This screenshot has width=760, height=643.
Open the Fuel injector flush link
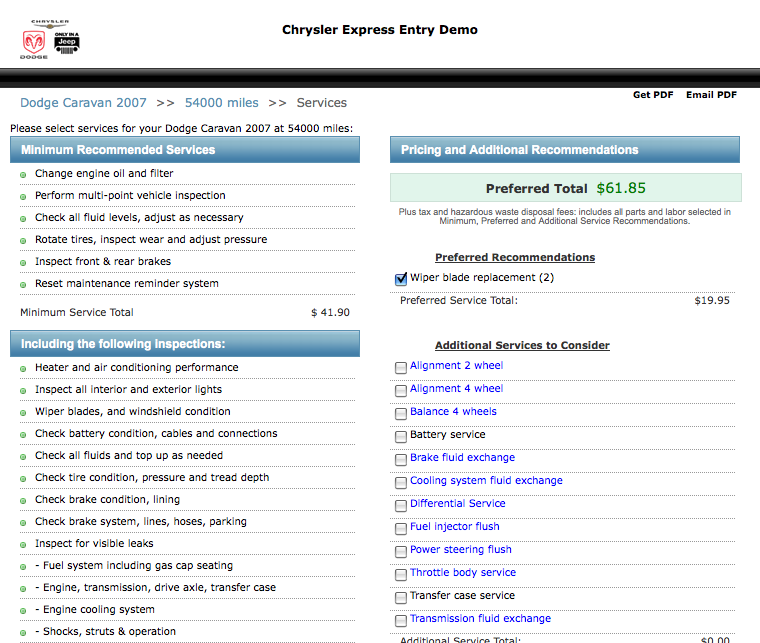[x=455, y=527]
